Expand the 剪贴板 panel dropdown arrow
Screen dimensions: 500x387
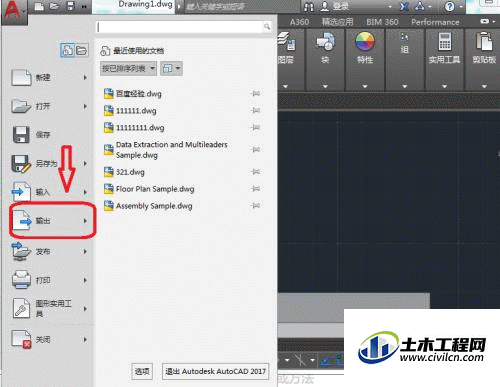484,86
